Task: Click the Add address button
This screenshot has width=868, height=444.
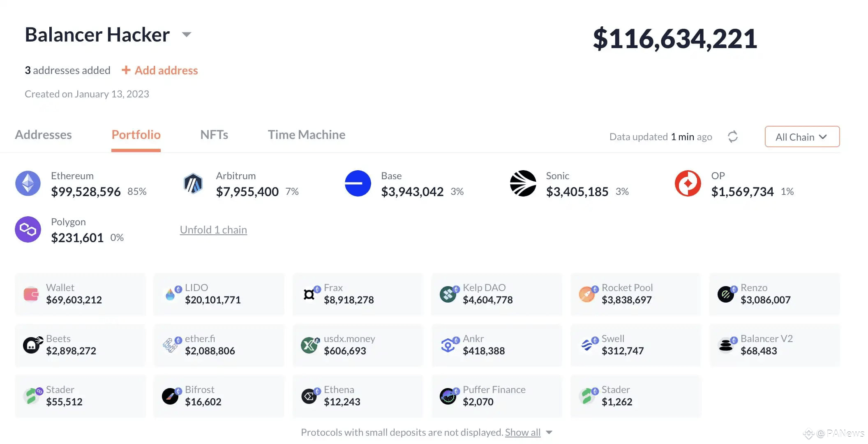Action: click(160, 70)
